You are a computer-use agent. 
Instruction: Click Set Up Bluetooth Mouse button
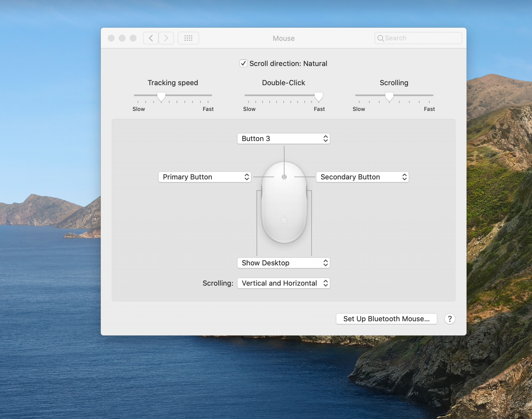coord(386,319)
